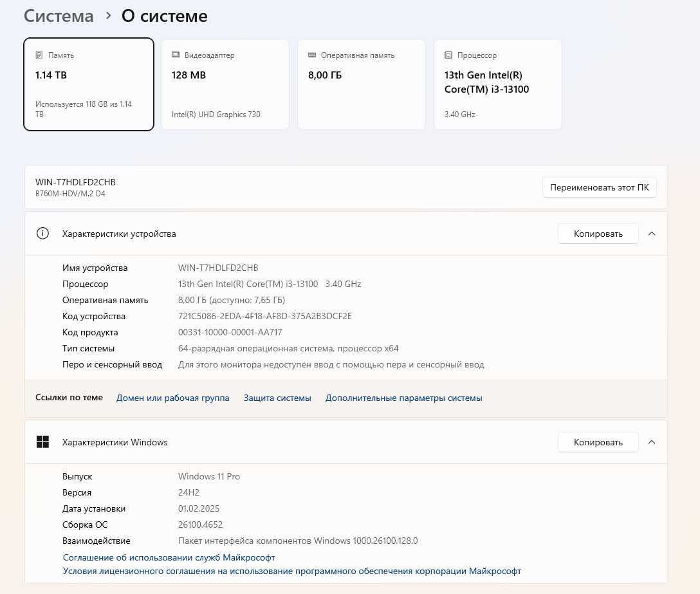This screenshot has height=594, width=700.
Task: Click Переименовать этот ПК button
Action: click(x=599, y=187)
